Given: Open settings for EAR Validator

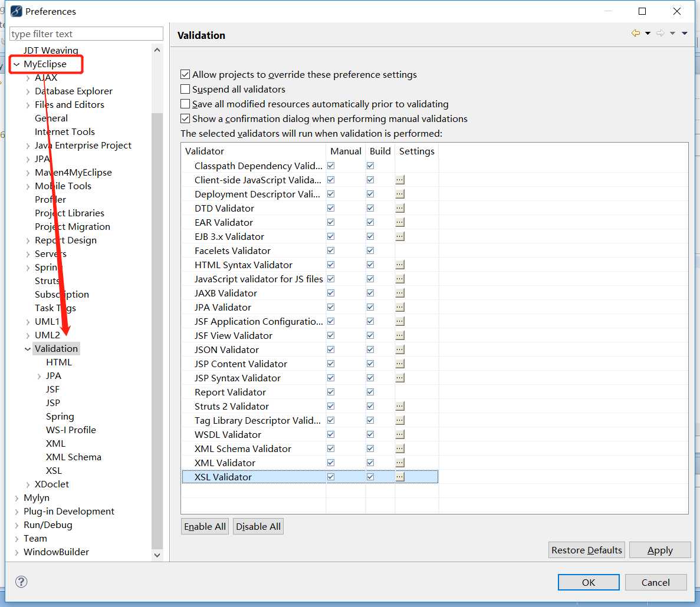Looking at the screenshot, I should (x=400, y=222).
